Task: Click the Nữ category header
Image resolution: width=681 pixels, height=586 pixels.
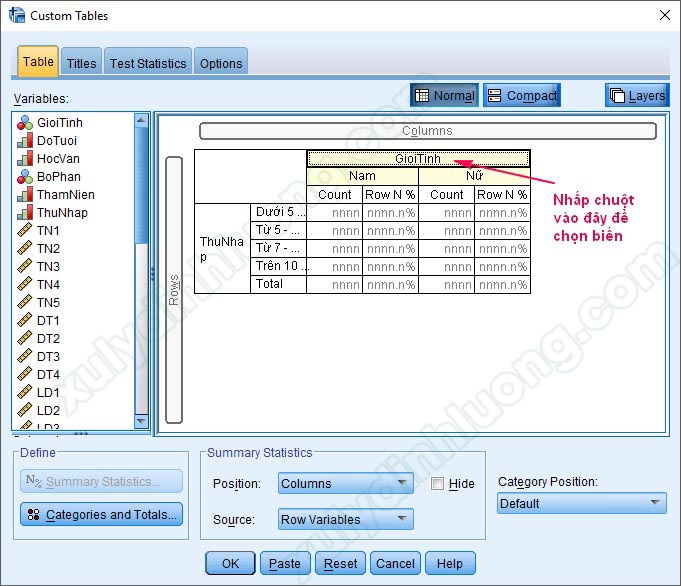Action: pyautogui.click(x=474, y=176)
